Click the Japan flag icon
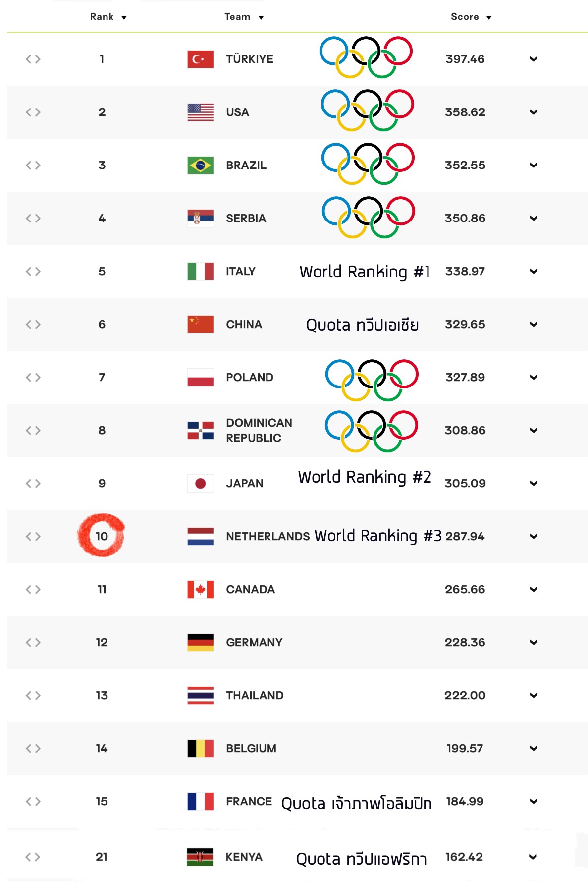The width and height of the screenshot is (588, 883). point(200,483)
